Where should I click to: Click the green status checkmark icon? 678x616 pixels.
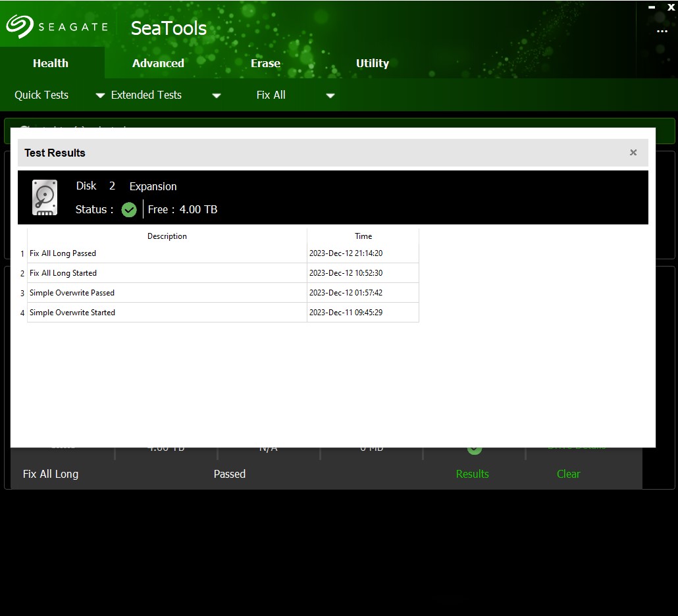pyautogui.click(x=129, y=210)
